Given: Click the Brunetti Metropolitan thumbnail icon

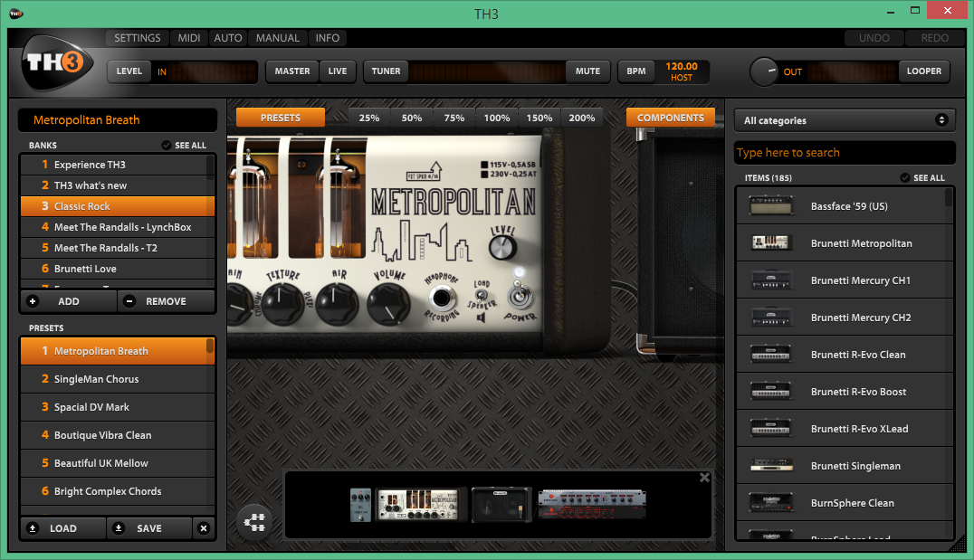Looking at the screenshot, I should point(770,242).
